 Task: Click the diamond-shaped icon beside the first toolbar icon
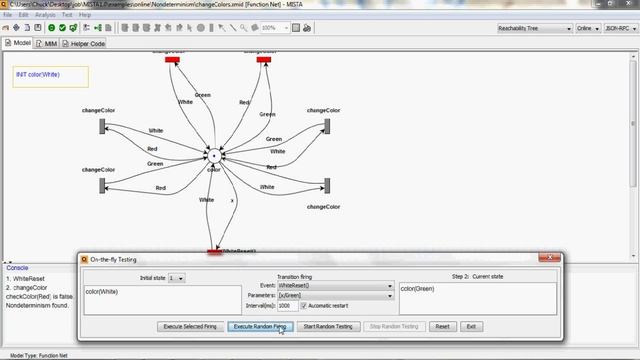point(16,28)
